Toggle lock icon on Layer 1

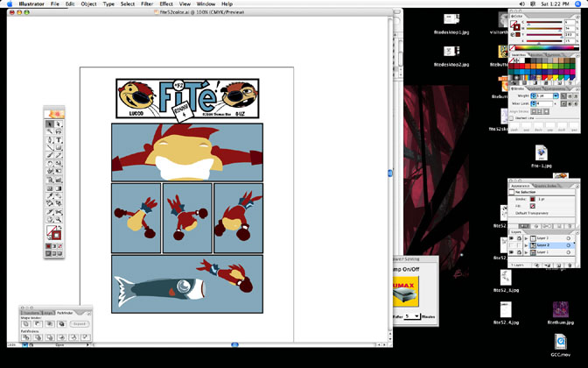click(x=519, y=252)
